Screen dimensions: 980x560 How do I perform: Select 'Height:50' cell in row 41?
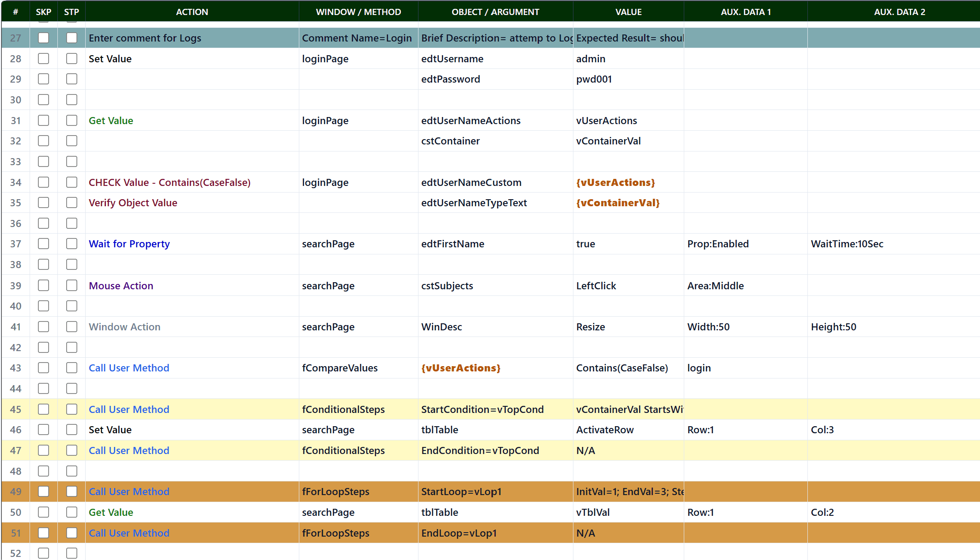893,327
